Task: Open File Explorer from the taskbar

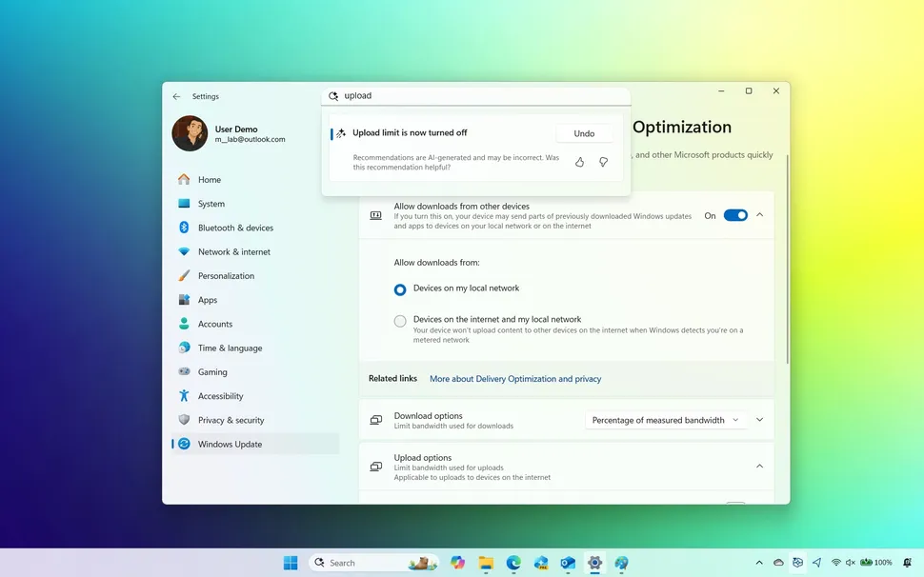Action: pos(484,562)
